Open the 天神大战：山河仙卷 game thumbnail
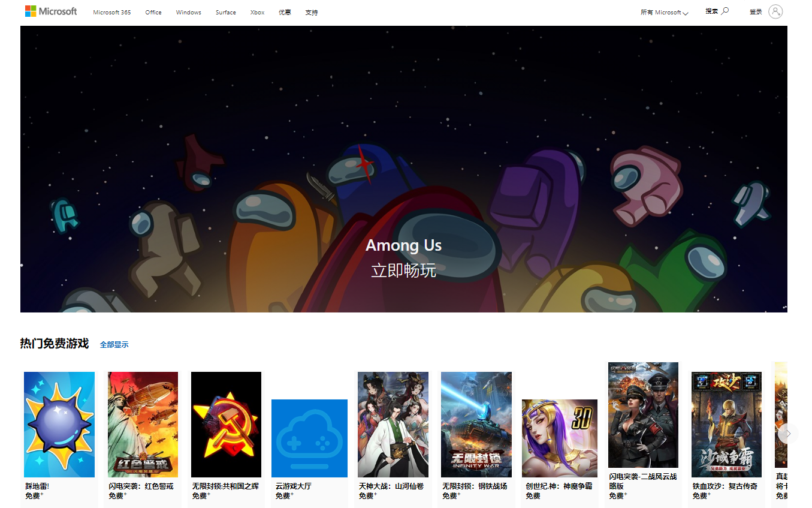The height and width of the screenshot is (508, 812). coord(393,425)
